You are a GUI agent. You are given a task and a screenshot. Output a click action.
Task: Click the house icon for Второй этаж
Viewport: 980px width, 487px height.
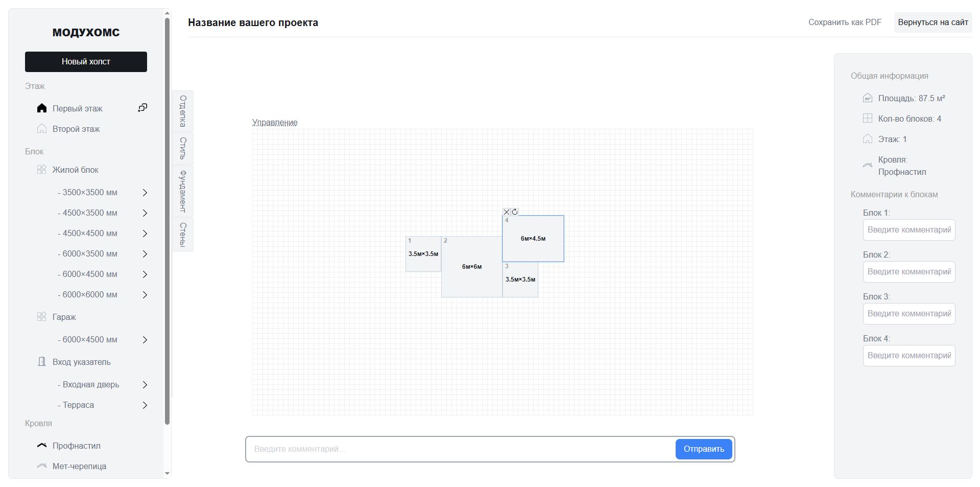42,129
